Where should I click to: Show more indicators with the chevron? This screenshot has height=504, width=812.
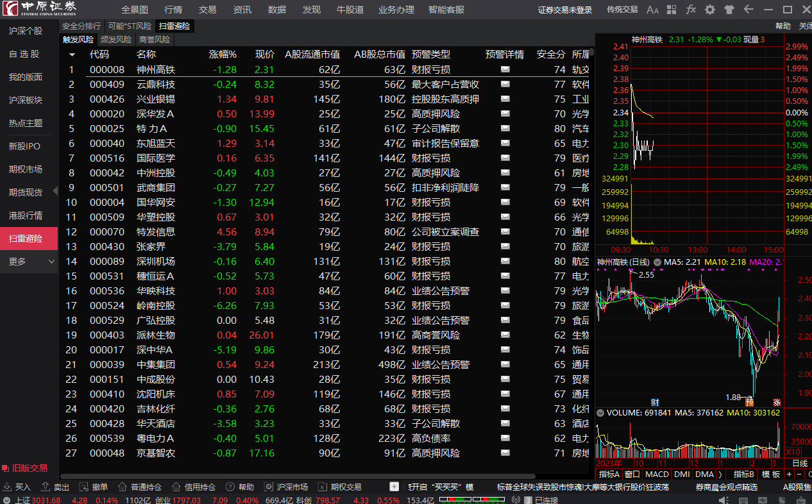tap(720, 475)
